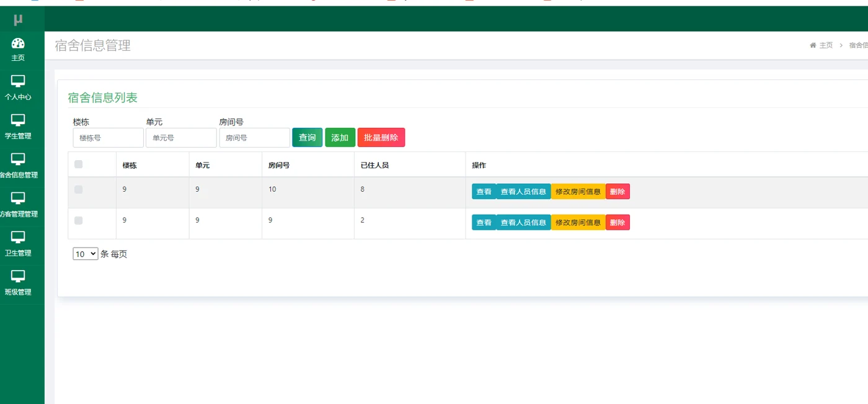This screenshot has height=404, width=868.
Task: Click 修改房间信息 in the room 9 row
Action: click(578, 222)
